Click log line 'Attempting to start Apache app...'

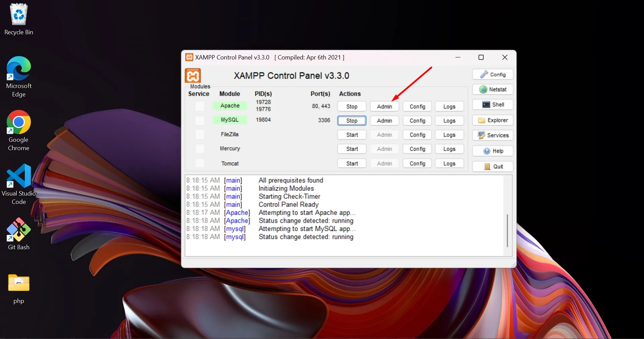coord(307,213)
